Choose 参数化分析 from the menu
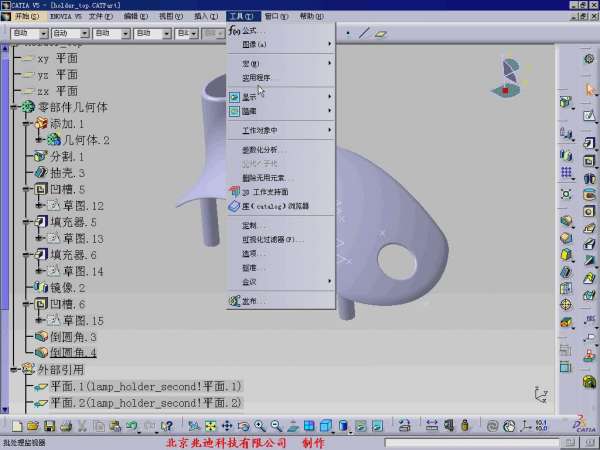 [281, 150]
